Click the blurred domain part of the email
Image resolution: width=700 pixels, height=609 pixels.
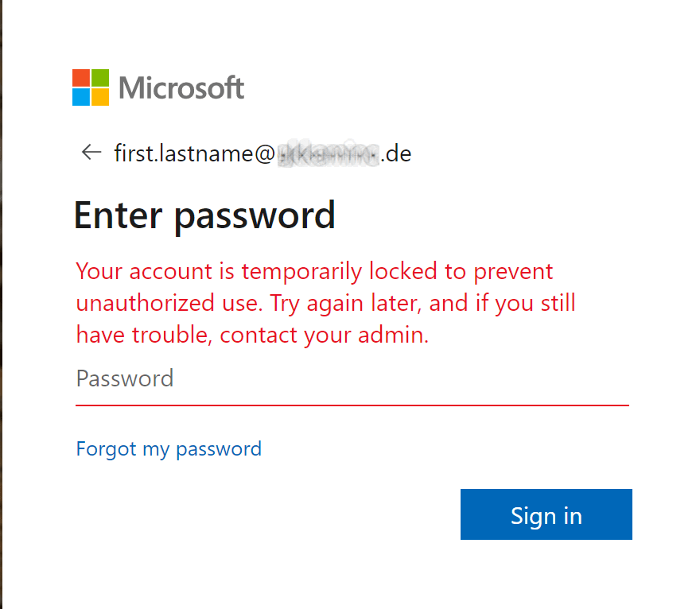(x=329, y=153)
